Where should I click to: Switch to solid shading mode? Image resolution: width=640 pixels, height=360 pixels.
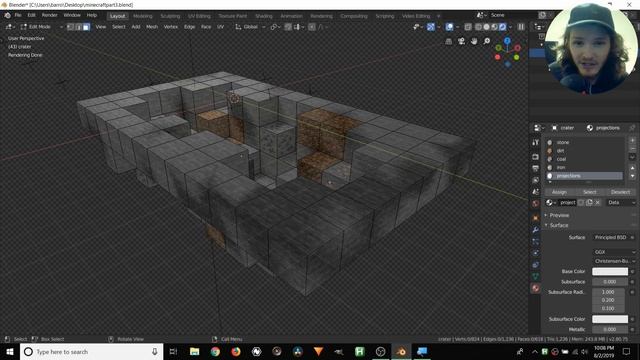pyautogui.click(x=486, y=27)
